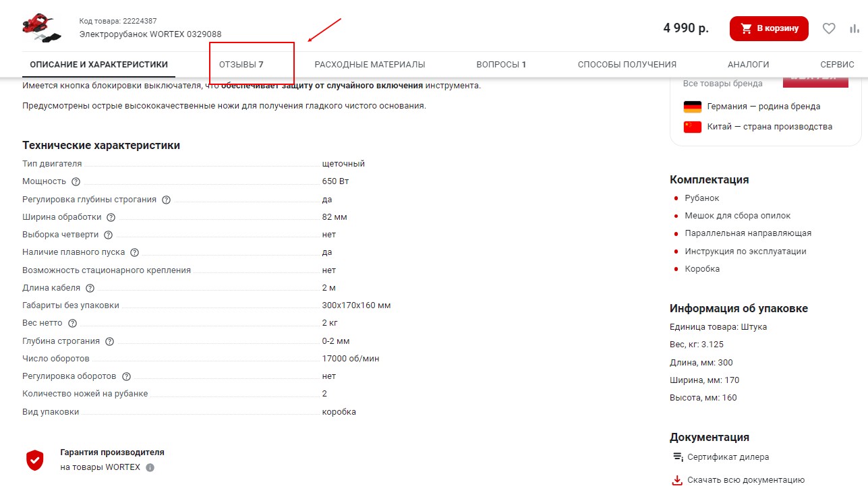
Task: Click the WORTEX planer product thumbnail
Action: [42, 27]
